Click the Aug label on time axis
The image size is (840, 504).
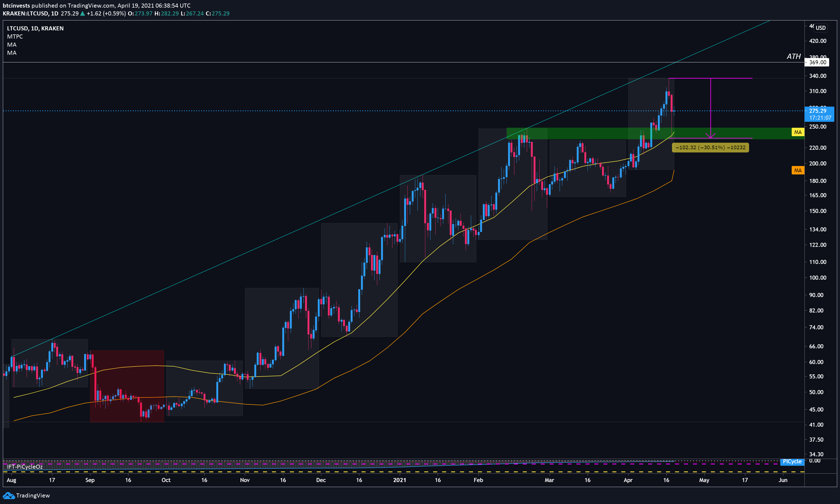click(x=11, y=480)
